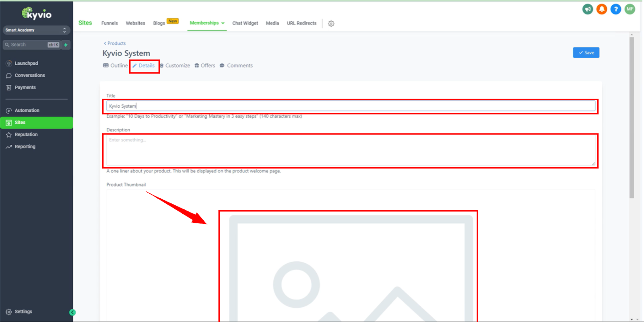Open the orange notifications bell
This screenshot has width=644, height=322.
click(602, 9)
